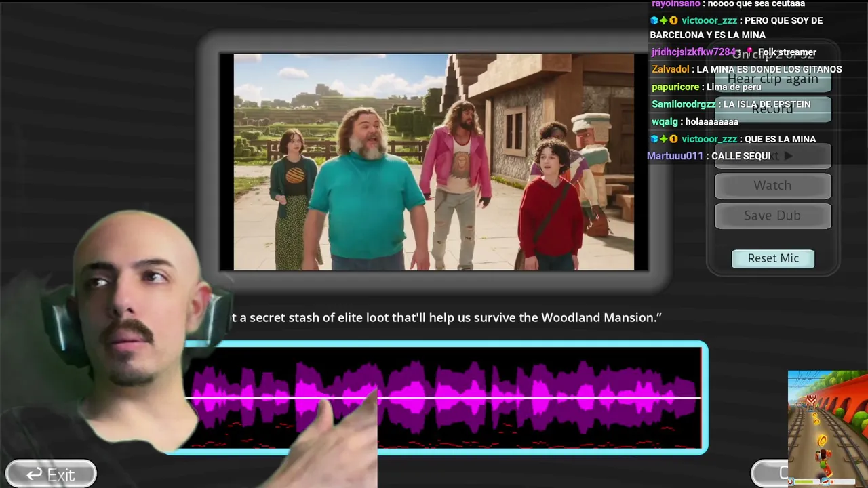This screenshot has width=868, height=488.
Task: Click the Hear clip again button
Action: pyautogui.click(x=772, y=79)
